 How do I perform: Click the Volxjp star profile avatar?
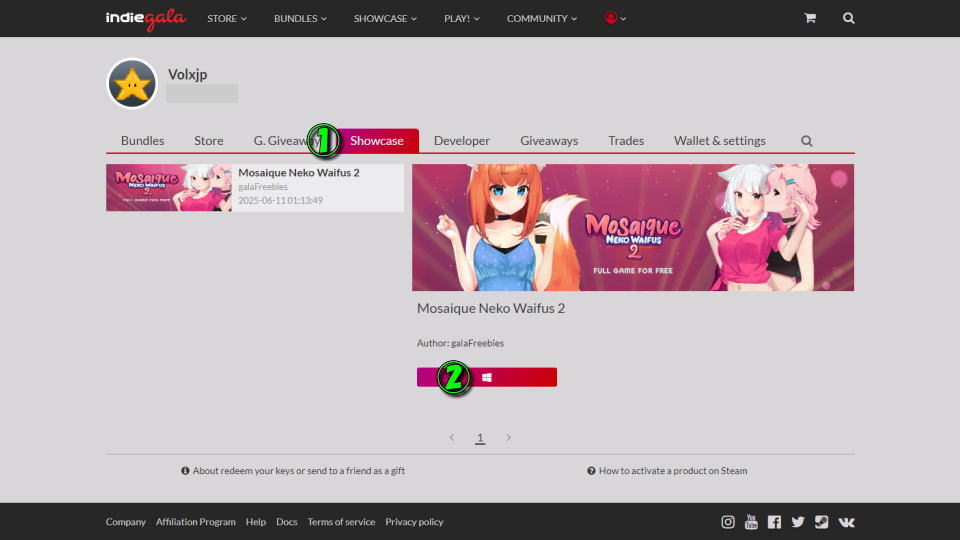click(132, 83)
